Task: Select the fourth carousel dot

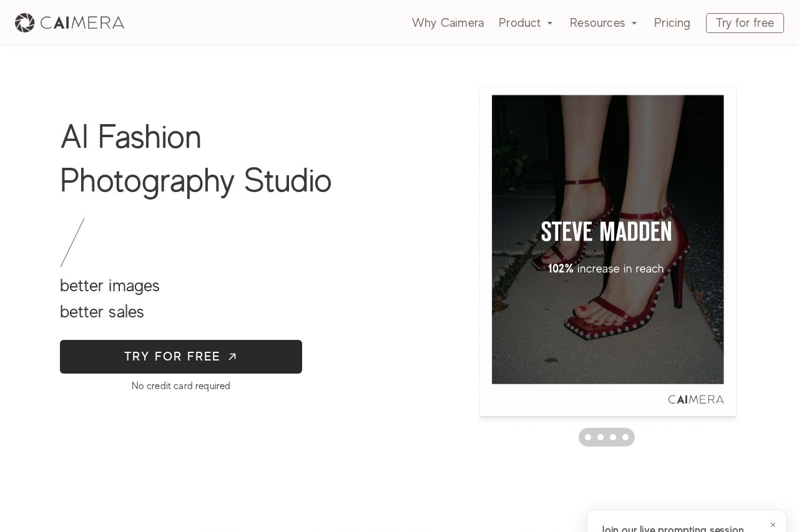Action: coord(625,437)
